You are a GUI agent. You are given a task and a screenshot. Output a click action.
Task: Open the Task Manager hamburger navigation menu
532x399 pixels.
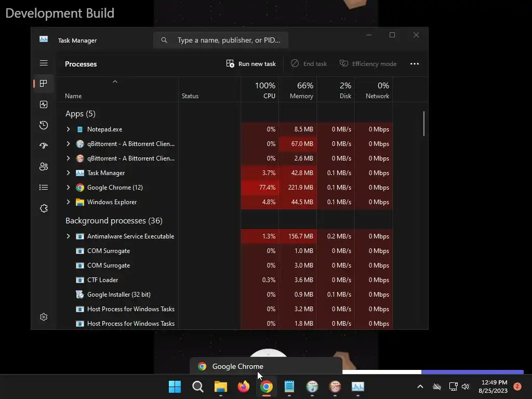pos(44,63)
